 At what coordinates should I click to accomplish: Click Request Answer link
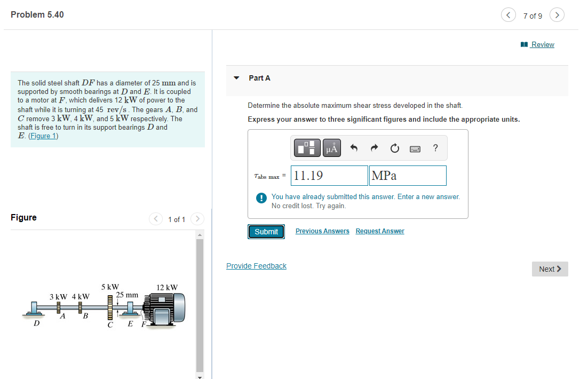pyautogui.click(x=380, y=231)
